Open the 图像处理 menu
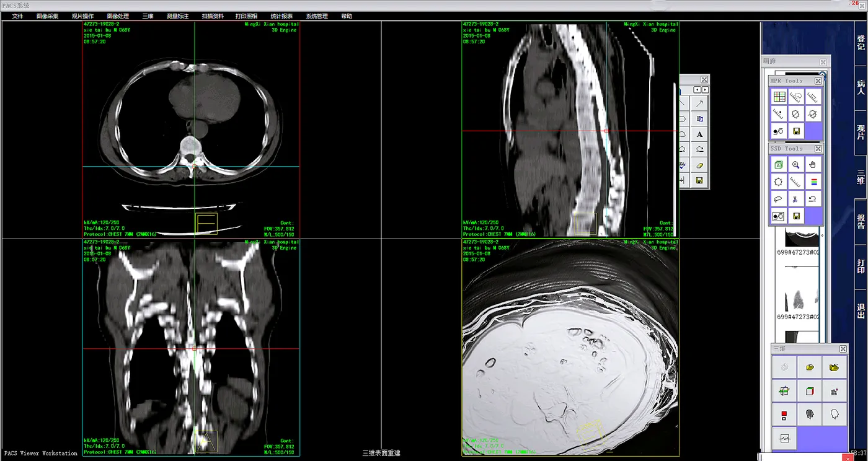Viewport: 868px width, 461px height. click(118, 16)
